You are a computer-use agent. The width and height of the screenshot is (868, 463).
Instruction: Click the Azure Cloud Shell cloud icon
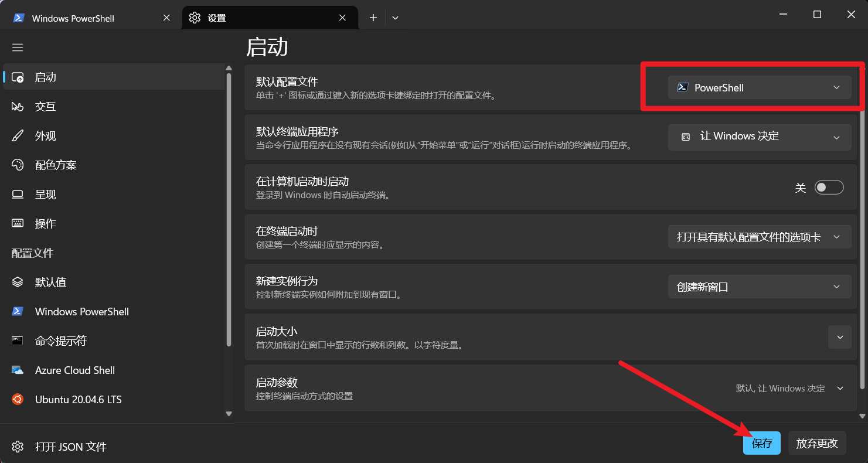[18, 370]
